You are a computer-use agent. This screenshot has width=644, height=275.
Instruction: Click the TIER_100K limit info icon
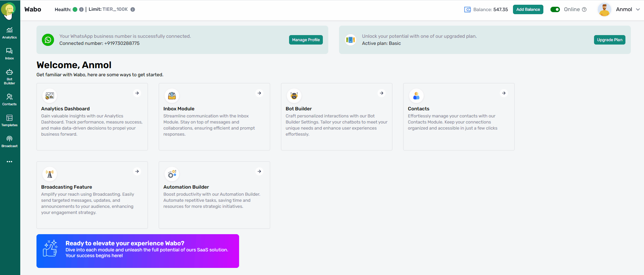coord(133,9)
